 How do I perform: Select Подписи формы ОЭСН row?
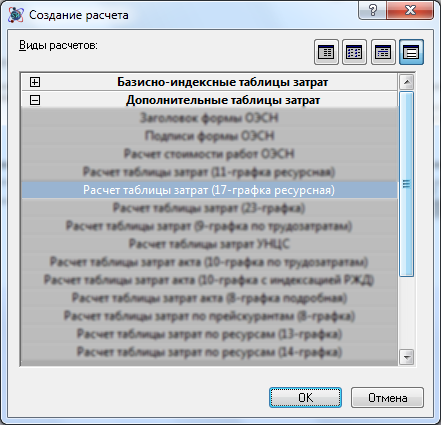coord(209,136)
